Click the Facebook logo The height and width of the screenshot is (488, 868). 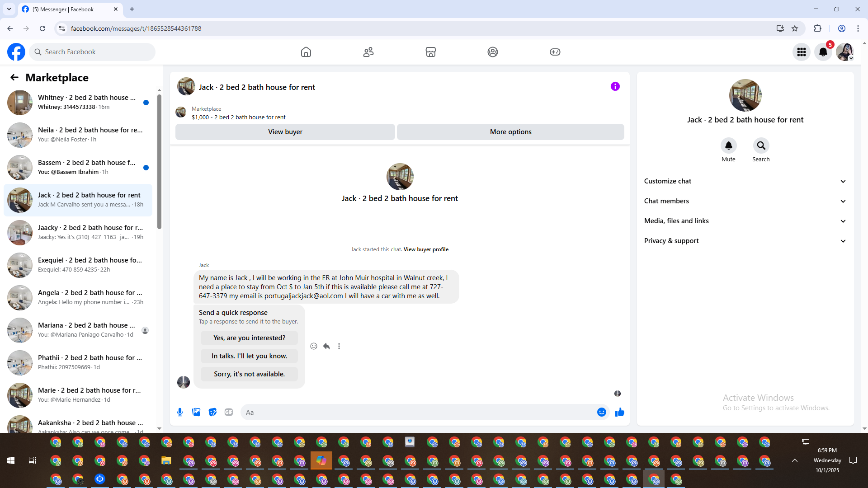(16, 52)
